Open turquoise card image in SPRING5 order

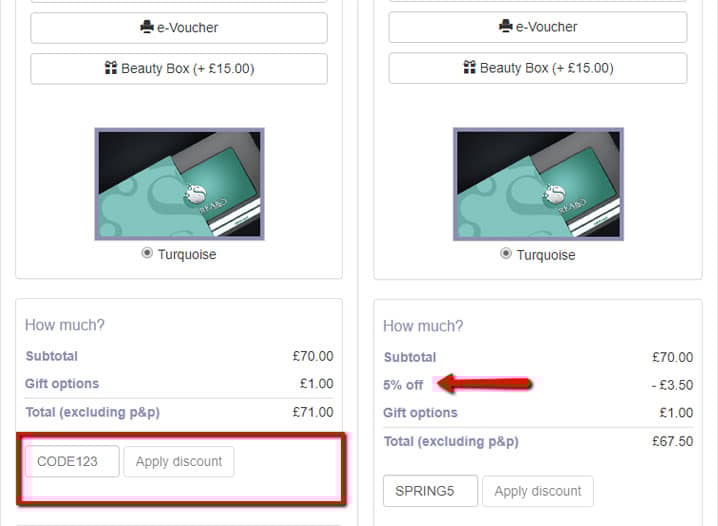[x=538, y=184]
